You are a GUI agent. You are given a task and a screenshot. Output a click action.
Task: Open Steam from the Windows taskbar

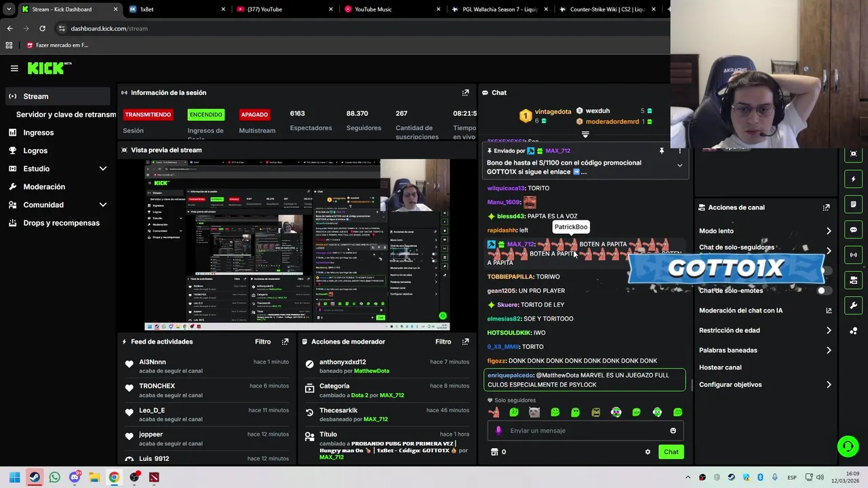coord(35,477)
